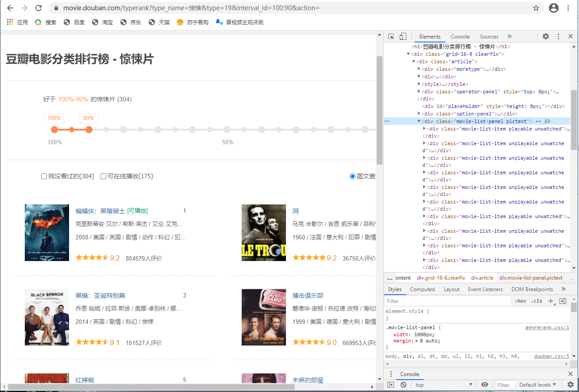
Task: Click the 100% rating filter button
Action: coord(54,118)
